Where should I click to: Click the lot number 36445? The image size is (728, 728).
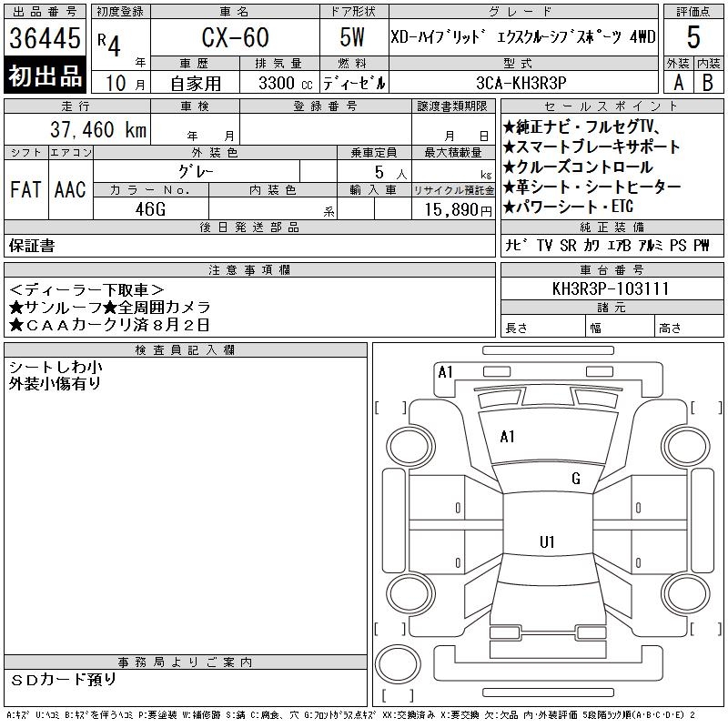[45, 38]
